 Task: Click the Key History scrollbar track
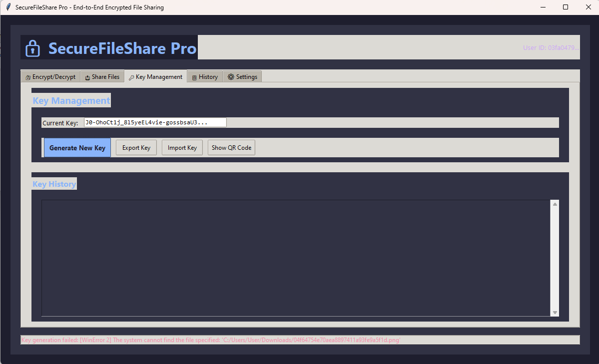click(x=555, y=258)
